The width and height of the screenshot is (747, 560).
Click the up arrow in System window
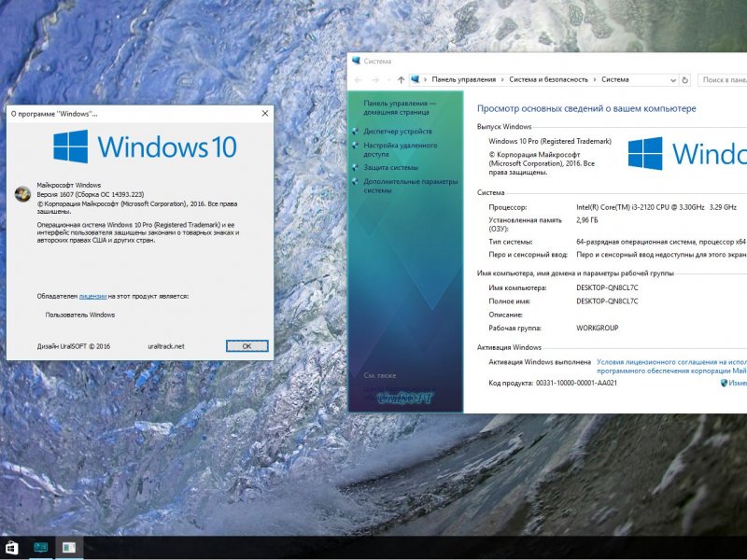coord(401,80)
